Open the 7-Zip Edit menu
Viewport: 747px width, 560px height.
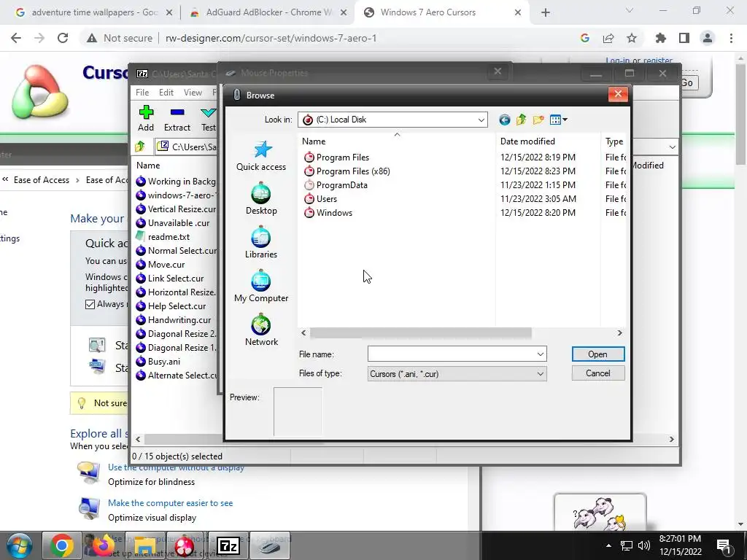click(166, 93)
